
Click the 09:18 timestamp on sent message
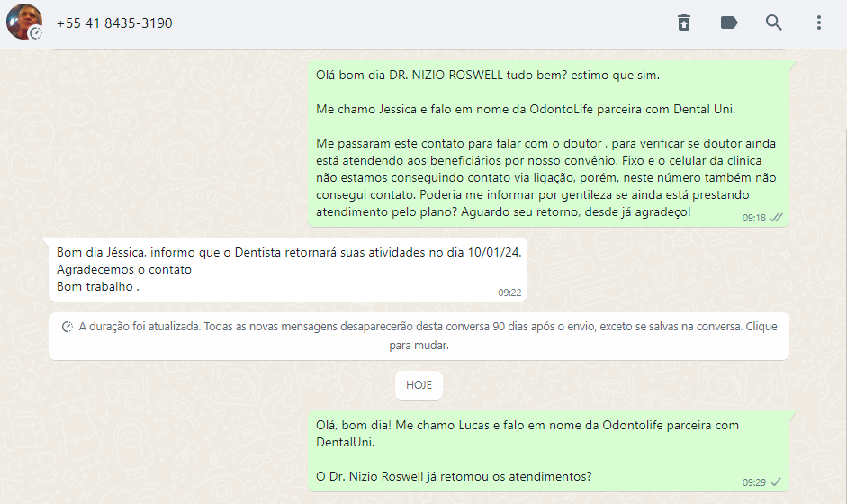[754, 218]
